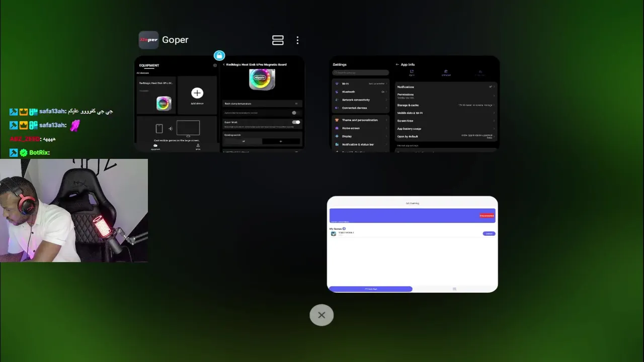Image resolution: width=644 pixels, height=362 pixels.
Task: Click the red Disconnected status badge
Action: [x=487, y=216]
